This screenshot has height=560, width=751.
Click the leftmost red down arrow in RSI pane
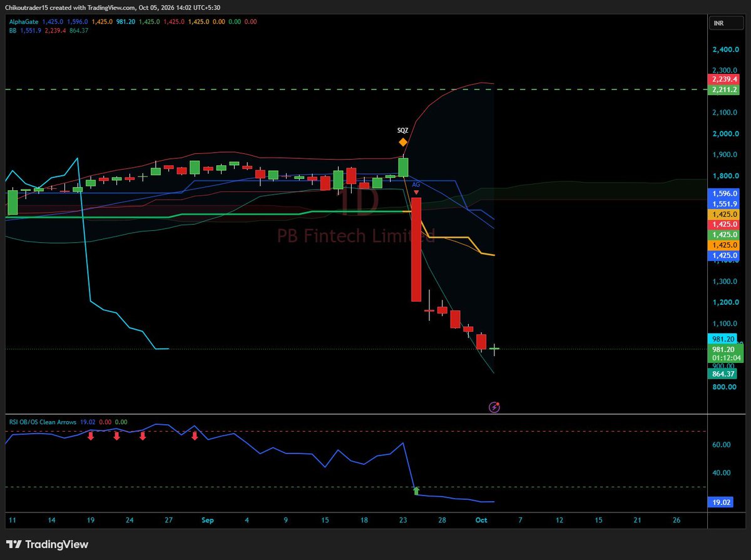click(x=91, y=435)
